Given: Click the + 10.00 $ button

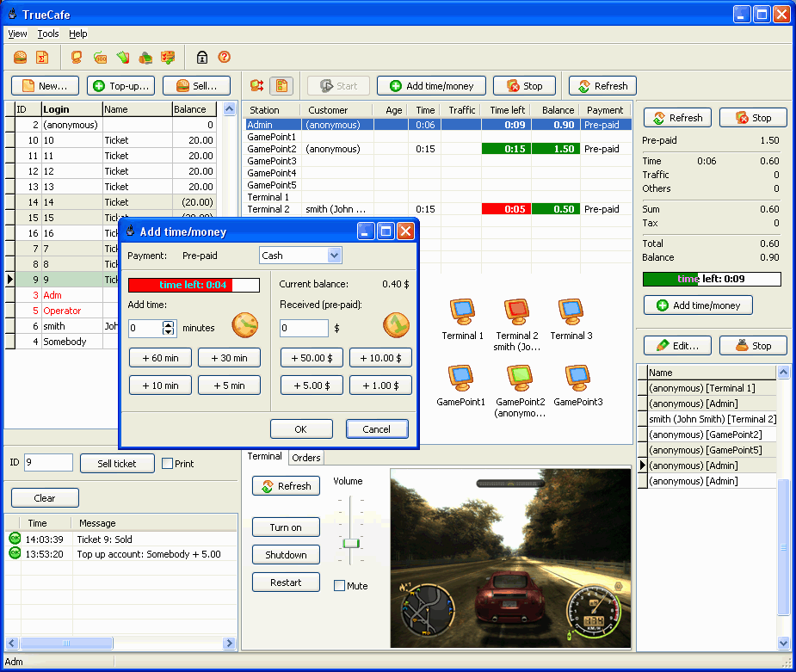Looking at the screenshot, I should (x=380, y=358).
